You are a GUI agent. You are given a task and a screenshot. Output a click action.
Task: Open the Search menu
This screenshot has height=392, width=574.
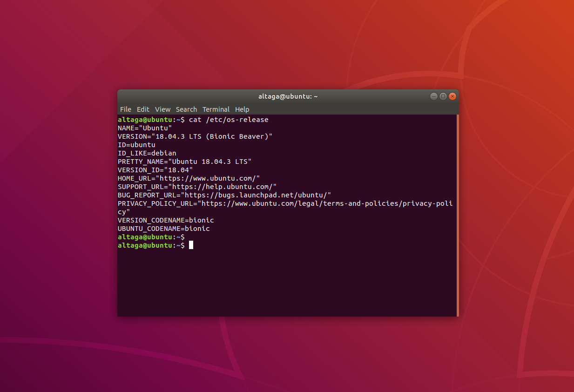tap(186, 109)
